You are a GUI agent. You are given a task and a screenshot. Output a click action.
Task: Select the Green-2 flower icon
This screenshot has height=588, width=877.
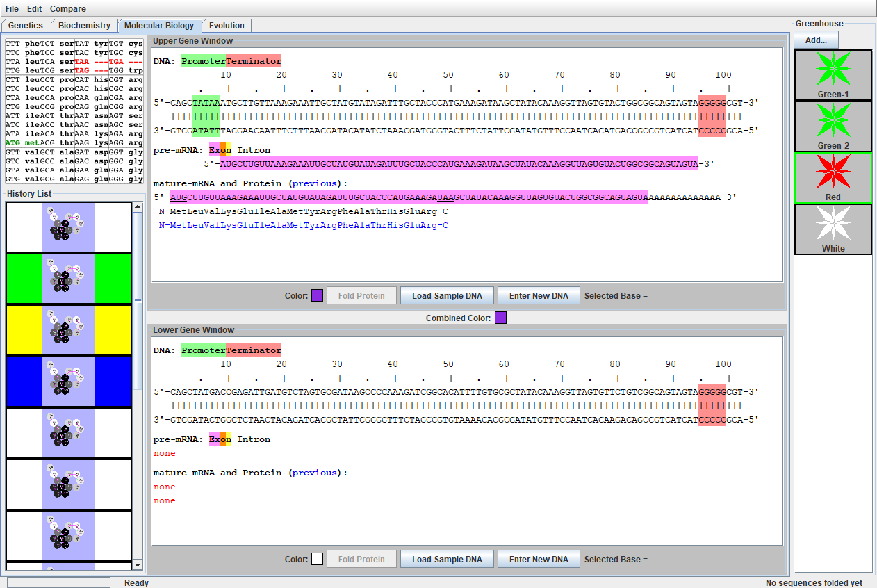click(833, 126)
